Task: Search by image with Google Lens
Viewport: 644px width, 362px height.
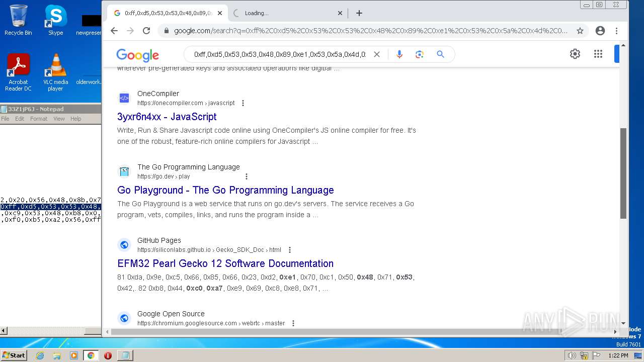Action: pos(420,54)
